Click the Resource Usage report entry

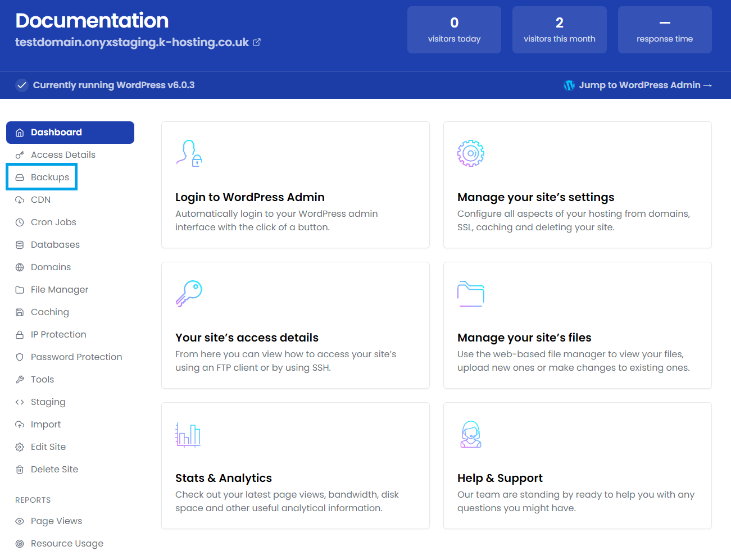(67, 543)
